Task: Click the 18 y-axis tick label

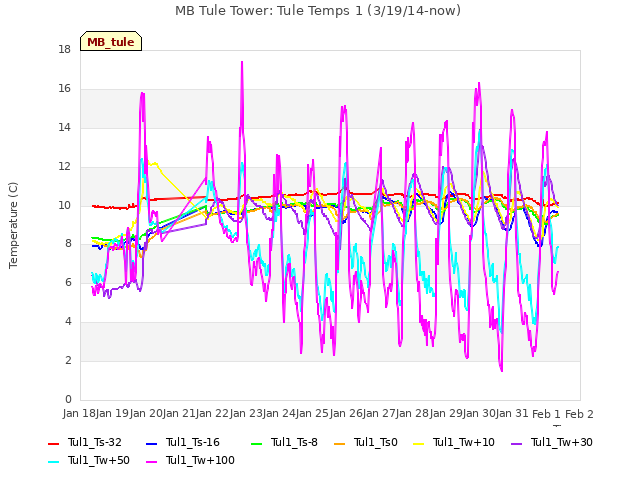Action: 64,49
